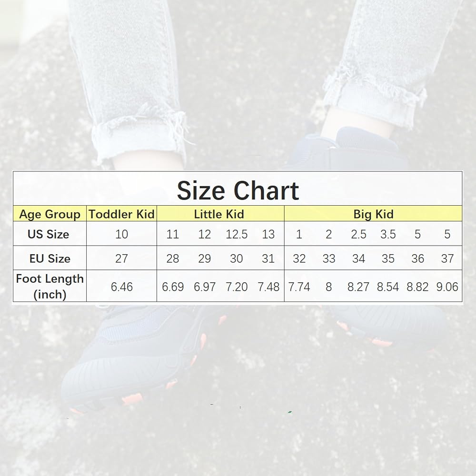This screenshot has width=476, height=476.
Task: Select EU size 37 cell
Action: [447, 258]
